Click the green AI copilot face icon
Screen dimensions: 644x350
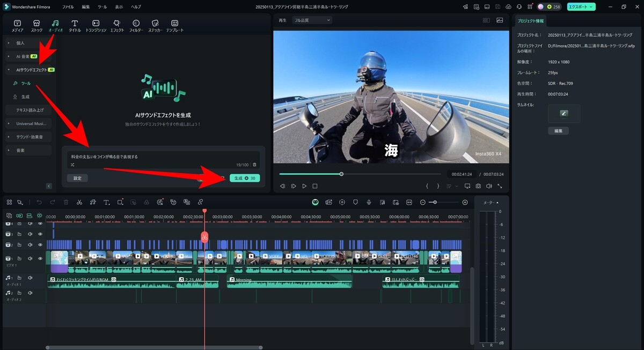click(316, 202)
